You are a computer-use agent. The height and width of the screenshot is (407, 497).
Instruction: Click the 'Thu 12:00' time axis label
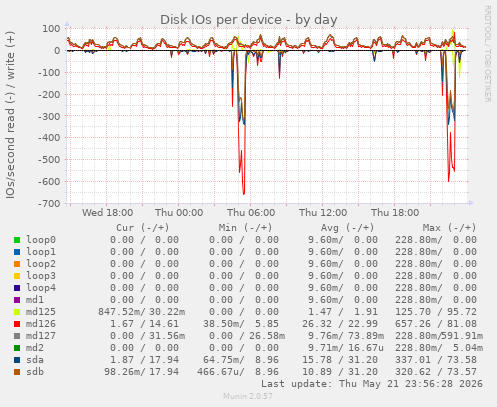[323, 213]
